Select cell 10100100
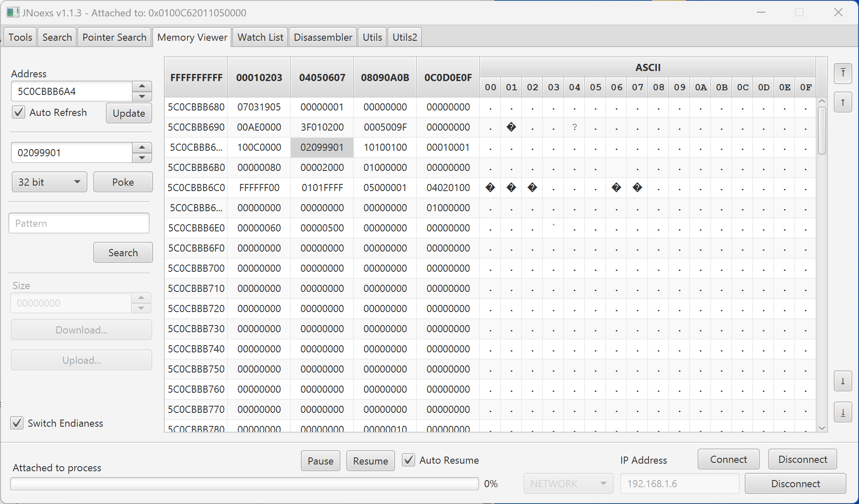The height and width of the screenshot is (504, 859). coord(385,147)
